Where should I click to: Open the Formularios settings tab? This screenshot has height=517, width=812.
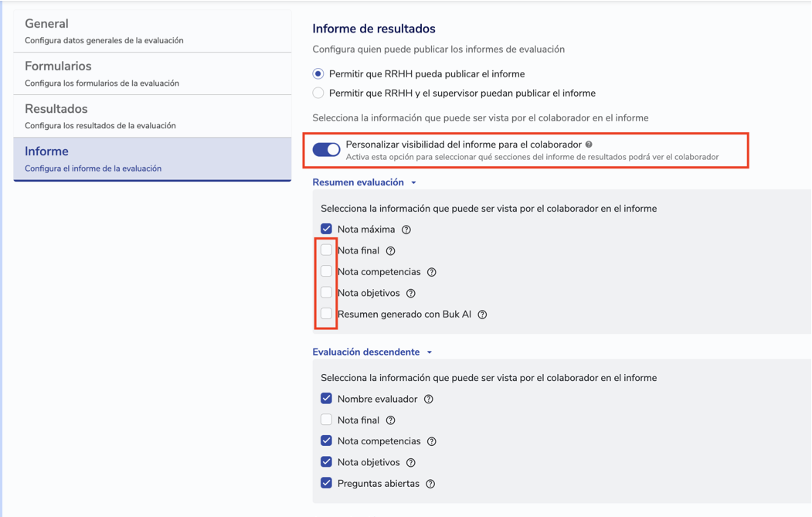(152, 73)
